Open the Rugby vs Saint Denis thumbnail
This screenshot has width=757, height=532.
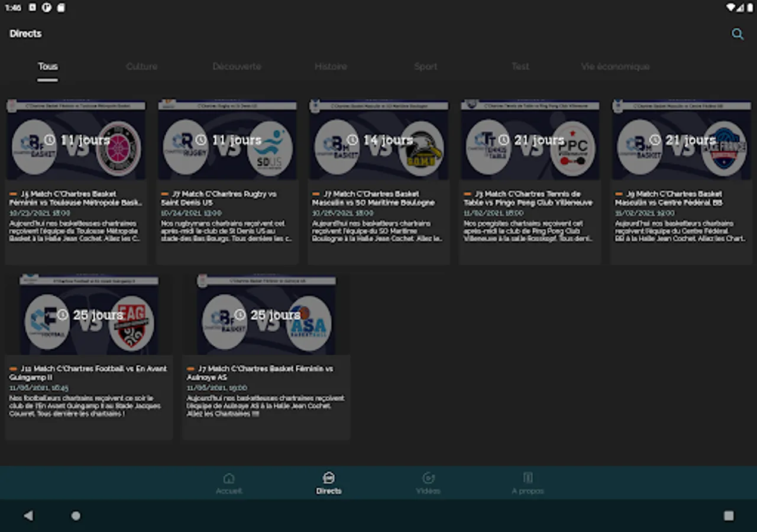pyautogui.click(x=227, y=140)
